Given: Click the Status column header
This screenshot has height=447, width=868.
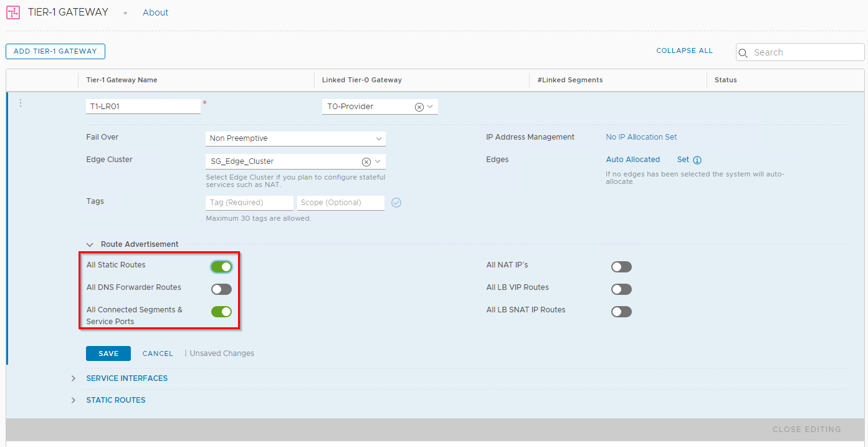Looking at the screenshot, I should (x=725, y=80).
